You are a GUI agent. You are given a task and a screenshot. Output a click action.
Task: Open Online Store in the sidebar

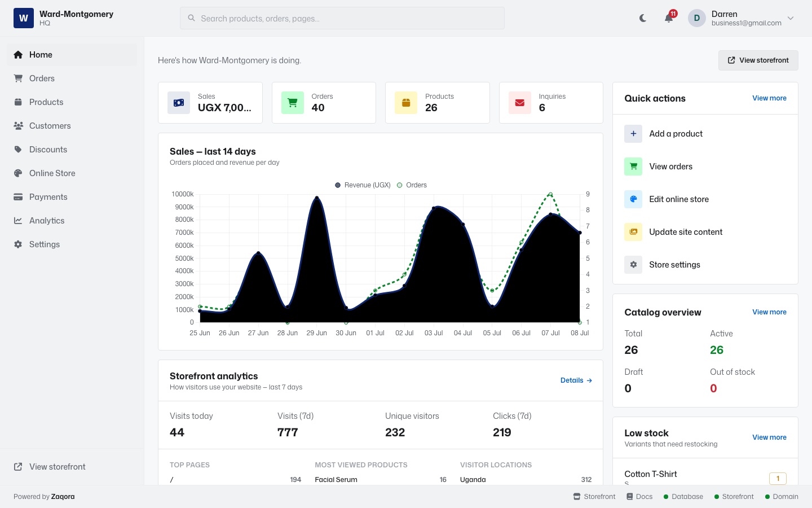(72, 173)
